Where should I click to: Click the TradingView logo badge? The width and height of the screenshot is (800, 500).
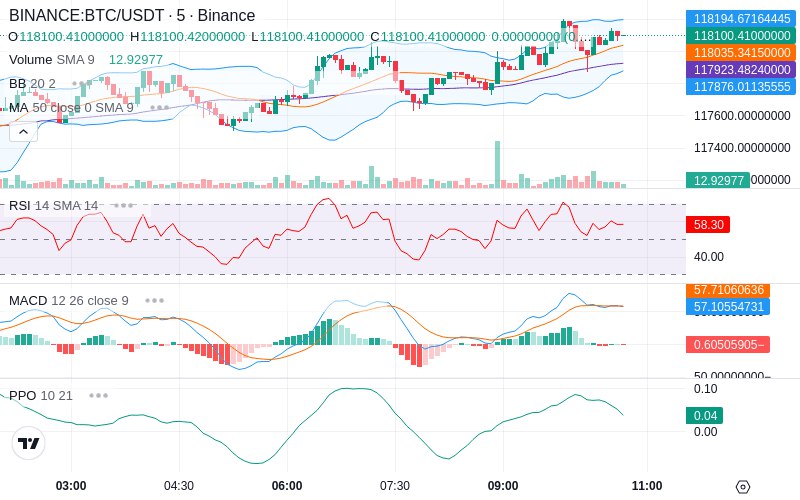[x=29, y=443]
